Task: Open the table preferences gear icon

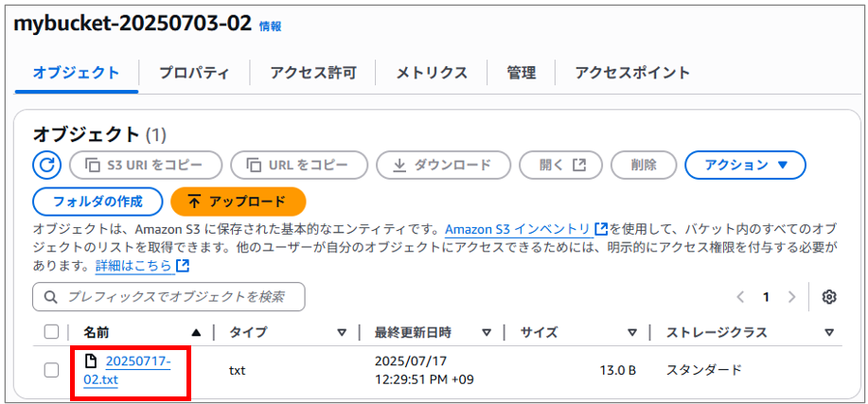Action: pyautogui.click(x=828, y=297)
